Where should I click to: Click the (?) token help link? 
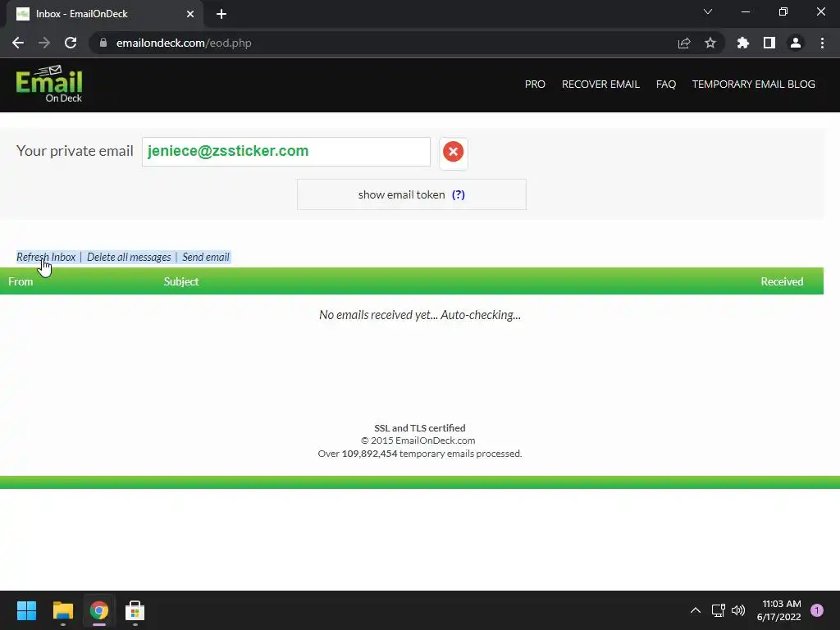[x=458, y=194]
